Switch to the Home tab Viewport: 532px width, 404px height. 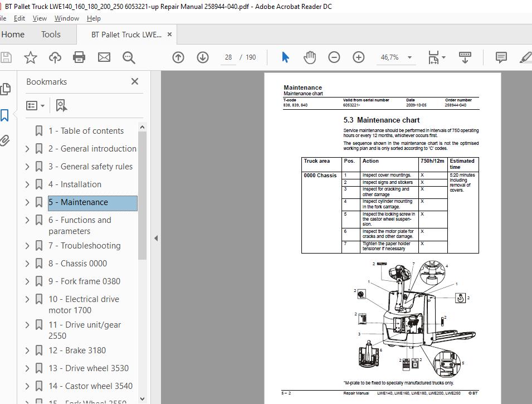(x=13, y=35)
